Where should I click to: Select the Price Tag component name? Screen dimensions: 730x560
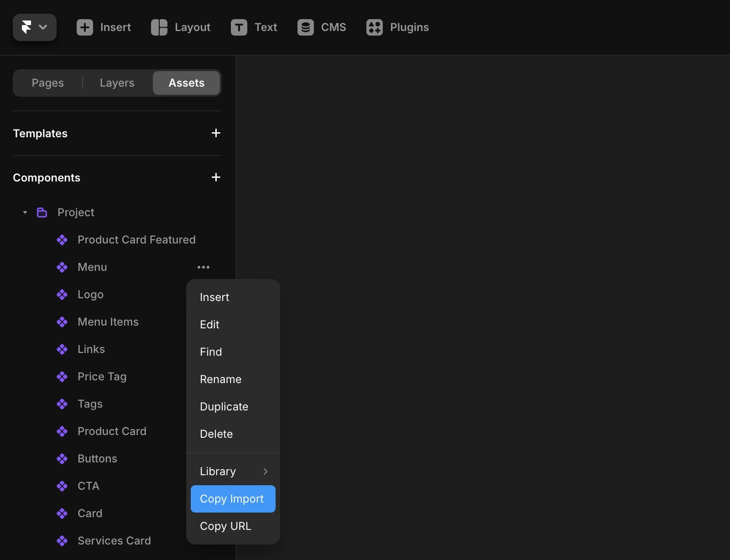tap(102, 377)
